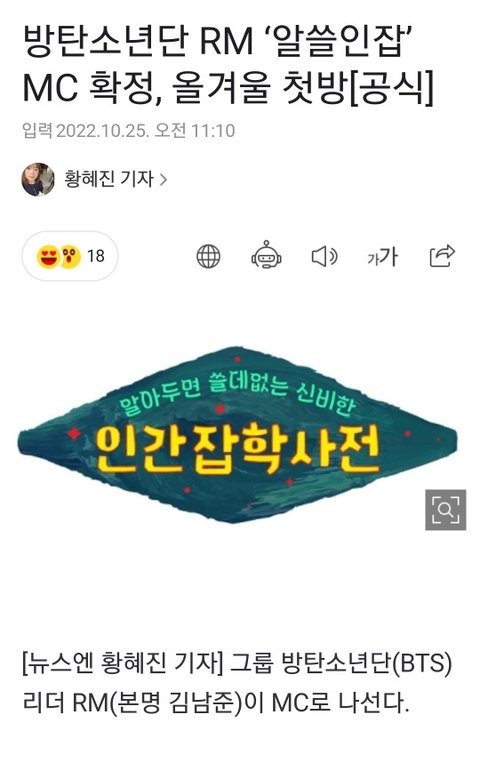The height and width of the screenshot is (763, 480).
Task: Tap the heart-eyes reaction emoji
Action: tap(48, 256)
